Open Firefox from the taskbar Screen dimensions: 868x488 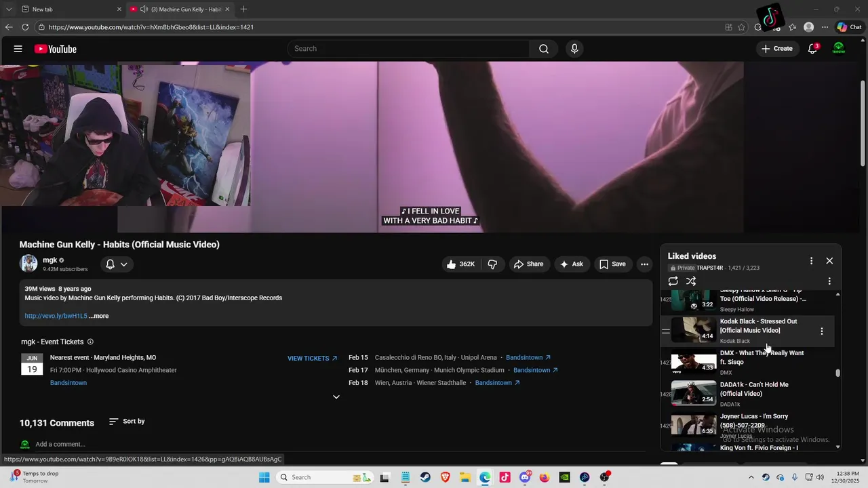[545, 478]
